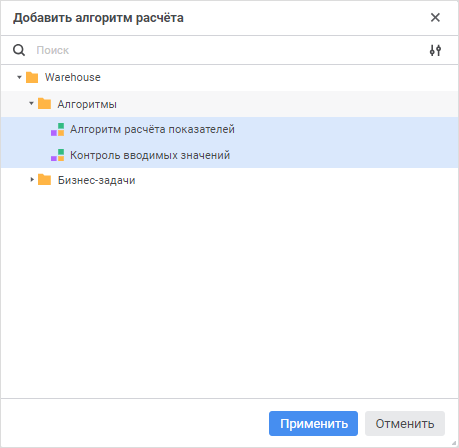Collapse the Warehouse tree node
This screenshot has width=459, height=448.
click(19, 77)
